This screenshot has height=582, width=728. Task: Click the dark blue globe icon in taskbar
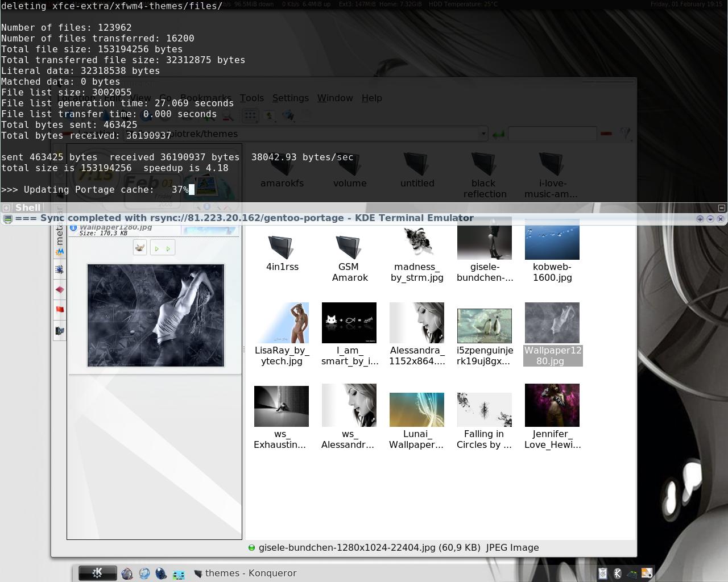click(x=162, y=573)
